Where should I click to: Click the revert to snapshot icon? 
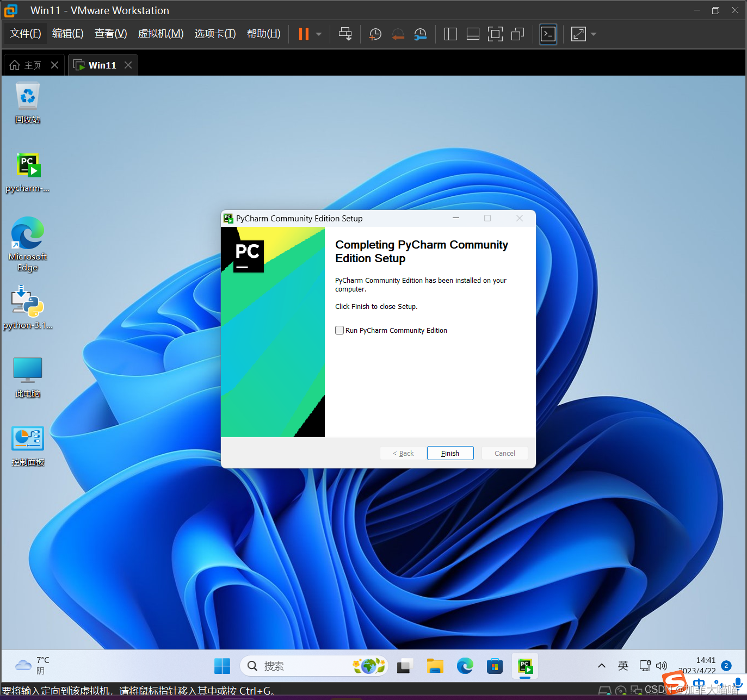[398, 34]
